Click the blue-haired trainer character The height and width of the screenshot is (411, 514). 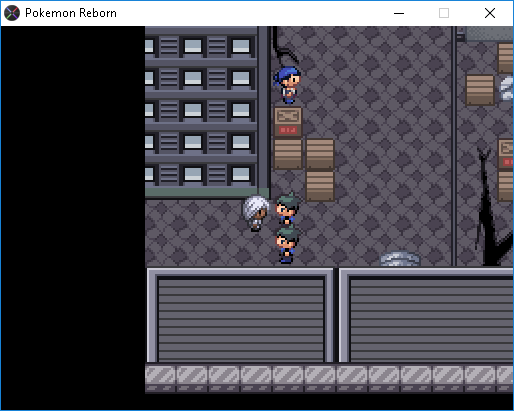click(287, 85)
